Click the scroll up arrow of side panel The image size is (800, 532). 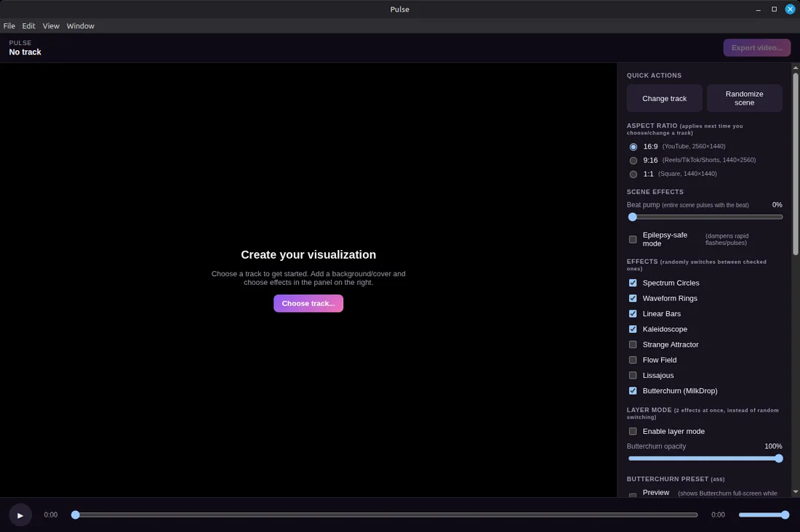[796, 68]
